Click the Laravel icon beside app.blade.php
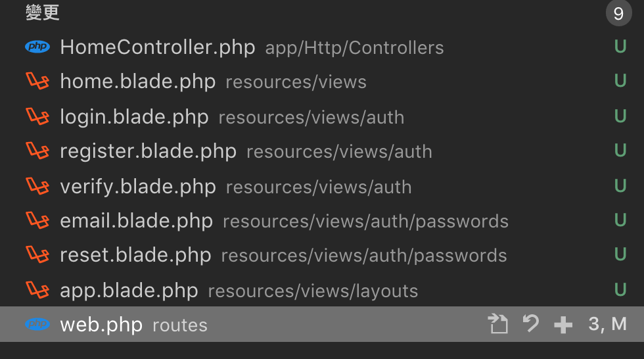Image resolution: width=644 pixels, height=359 pixels. [37, 290]
